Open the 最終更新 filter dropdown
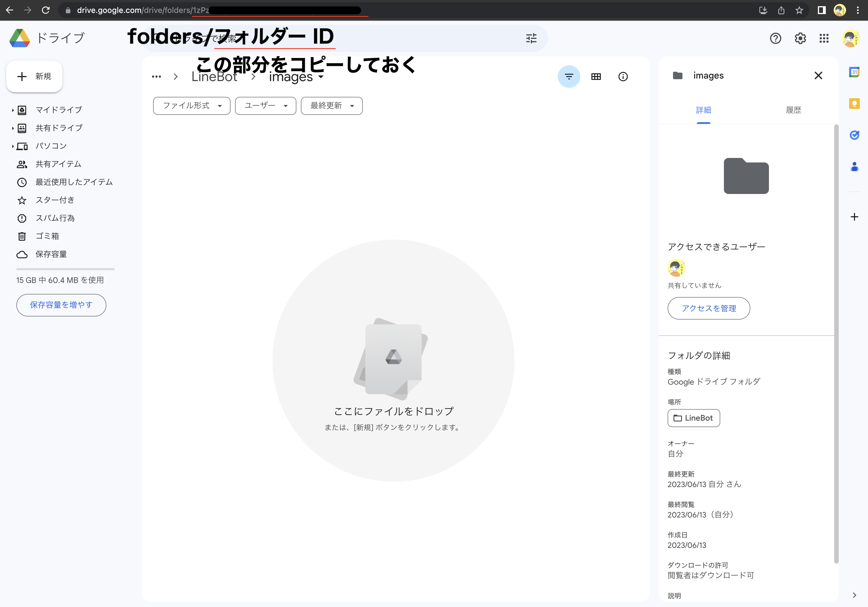This screenshot has height=607, width=868. (332, 106)
